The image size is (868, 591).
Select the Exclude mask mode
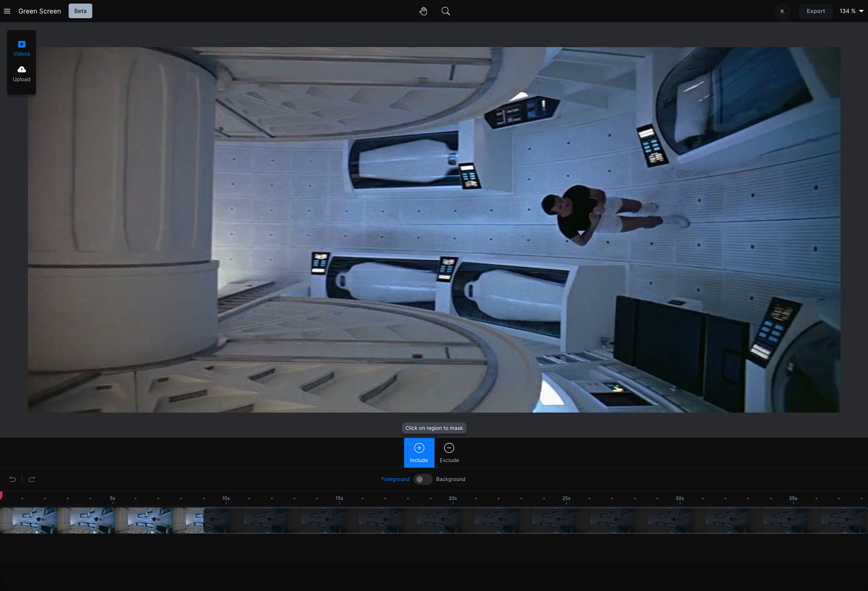pyautogui.click(x=449, y=453)
